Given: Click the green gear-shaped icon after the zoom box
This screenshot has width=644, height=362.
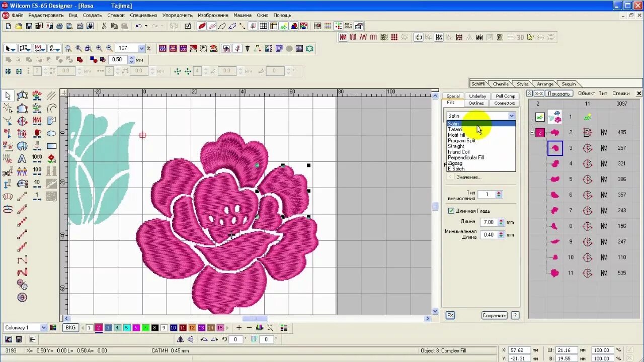Looking at the screenshot, I should [310, 48].
